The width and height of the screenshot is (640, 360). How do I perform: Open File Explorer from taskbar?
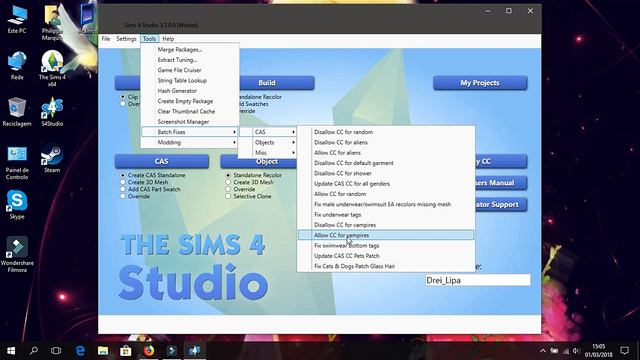[x=103, y=351]
